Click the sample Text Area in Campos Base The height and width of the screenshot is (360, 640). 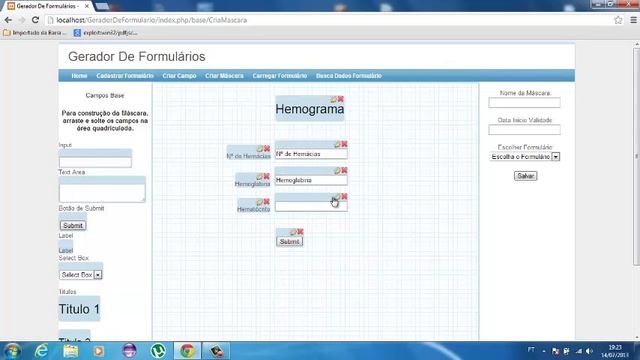[x=102, y=193]
